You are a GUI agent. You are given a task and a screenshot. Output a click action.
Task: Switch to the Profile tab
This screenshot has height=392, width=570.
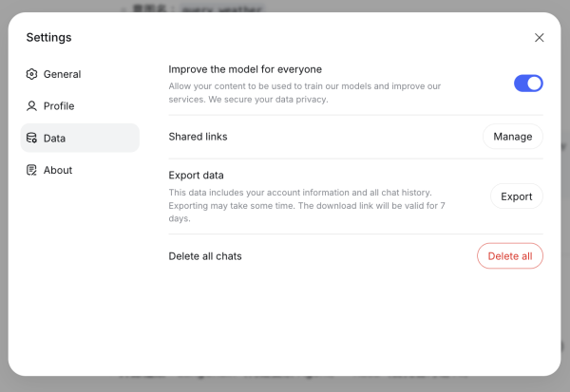tap(59, 106)
